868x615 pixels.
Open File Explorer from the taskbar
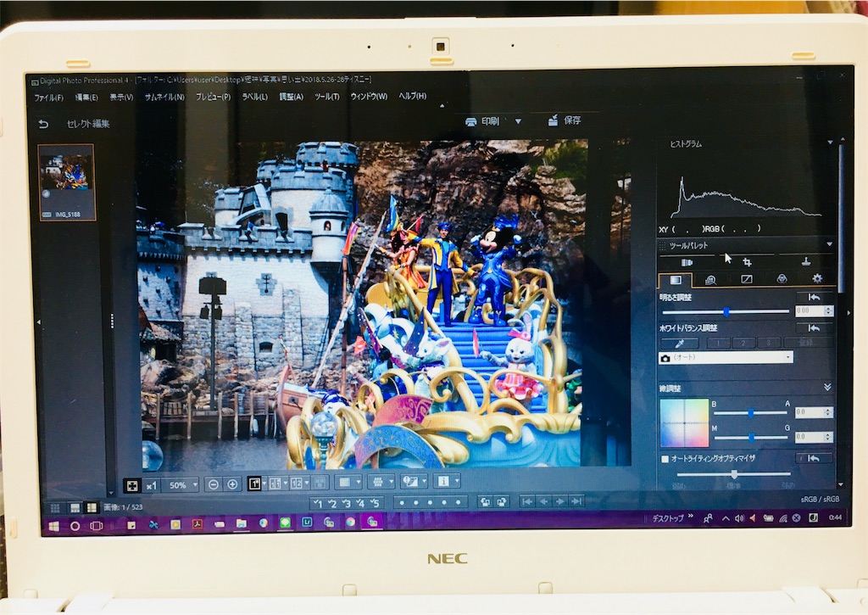242,523
